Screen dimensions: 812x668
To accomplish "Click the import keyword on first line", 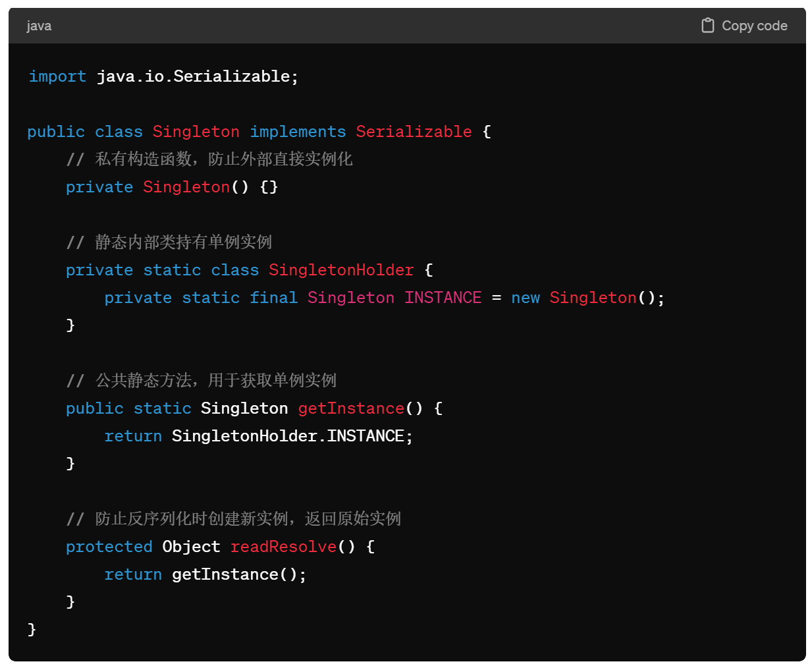I will tap(57, 76).
